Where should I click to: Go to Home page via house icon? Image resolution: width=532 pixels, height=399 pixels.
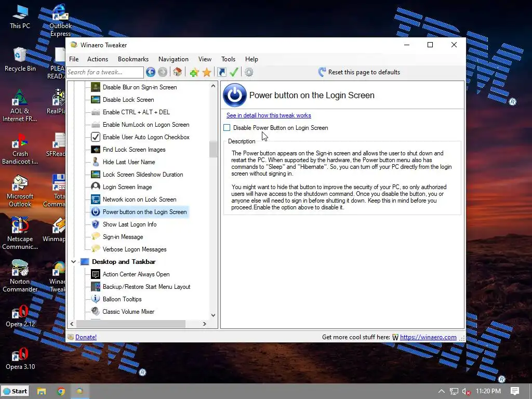(178, 72)
